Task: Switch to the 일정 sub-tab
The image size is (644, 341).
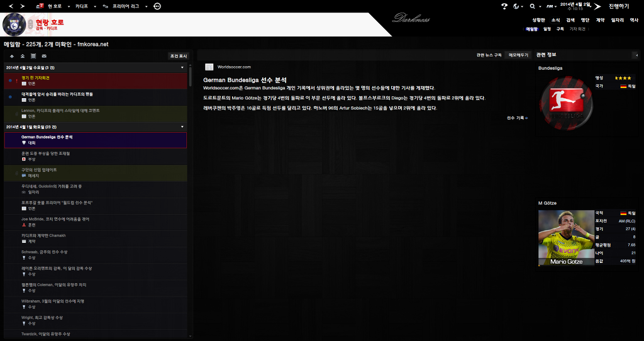Action: [x=547, y=29]
